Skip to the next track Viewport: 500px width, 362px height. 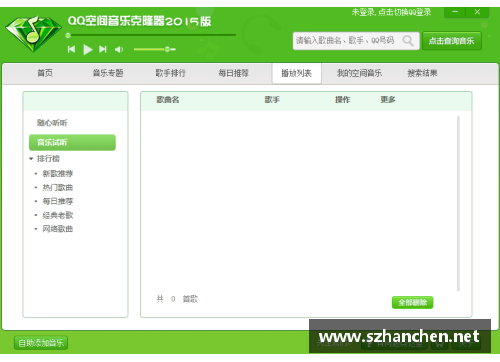[103, 49]
